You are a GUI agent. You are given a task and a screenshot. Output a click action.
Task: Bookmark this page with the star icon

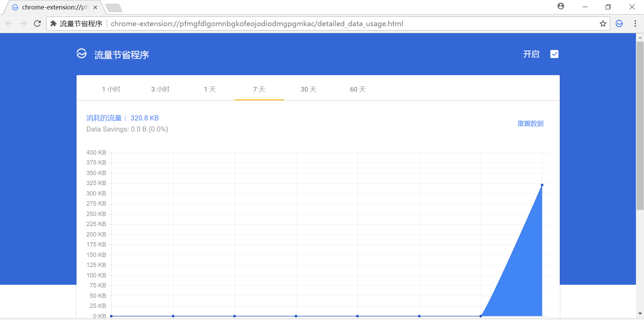click(x=603, y=23)
